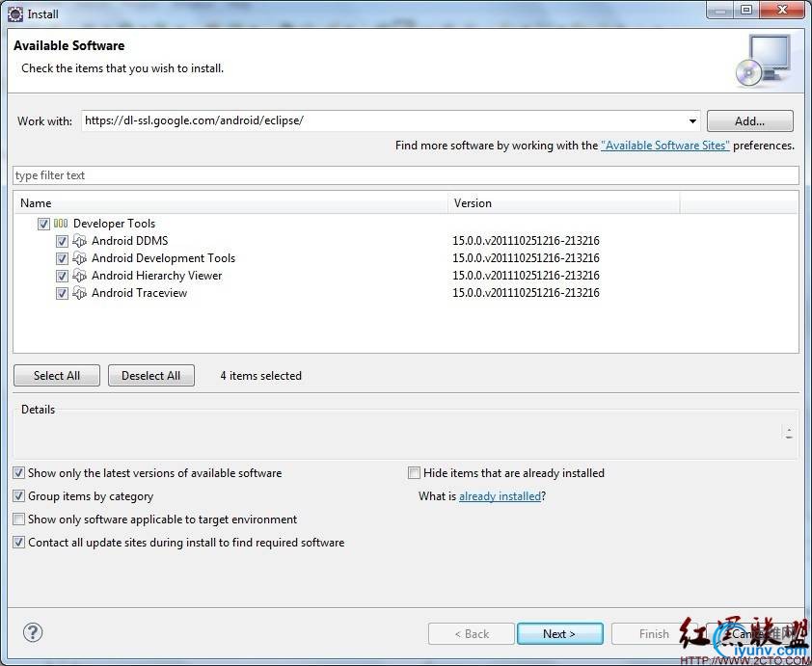Uncheck the Android Traceview checkbox
Screen dimensions: 812x666
click(x=62, y=293)
